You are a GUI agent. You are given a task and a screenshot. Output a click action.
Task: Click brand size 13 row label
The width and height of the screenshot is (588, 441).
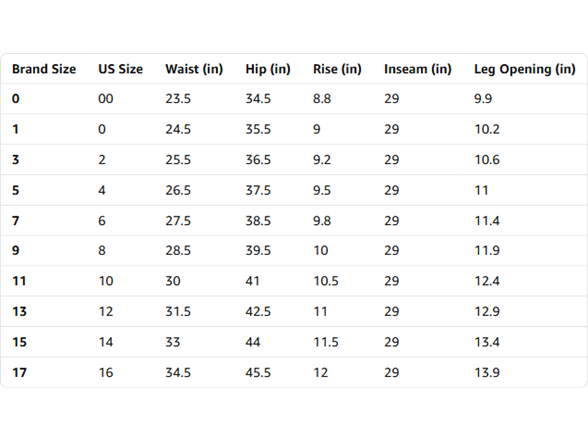tap(19, 311)
